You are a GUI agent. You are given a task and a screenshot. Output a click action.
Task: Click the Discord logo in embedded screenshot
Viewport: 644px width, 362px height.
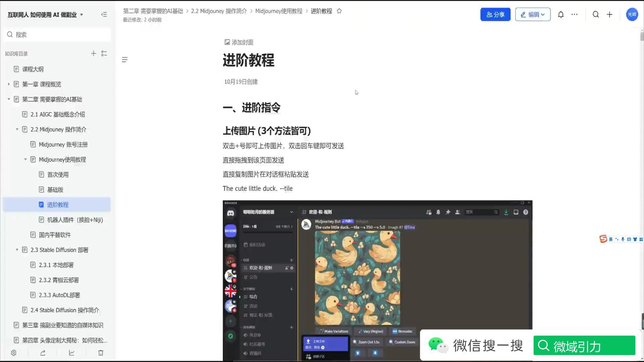[230, 213]
